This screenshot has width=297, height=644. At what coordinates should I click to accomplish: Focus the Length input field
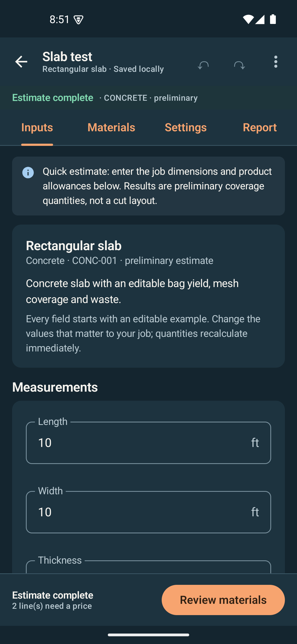click(x=148, y=443)
